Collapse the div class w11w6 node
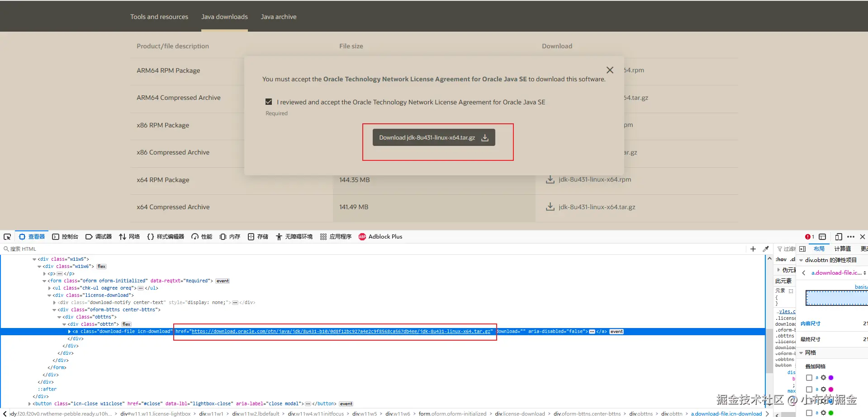 [39, 267]
